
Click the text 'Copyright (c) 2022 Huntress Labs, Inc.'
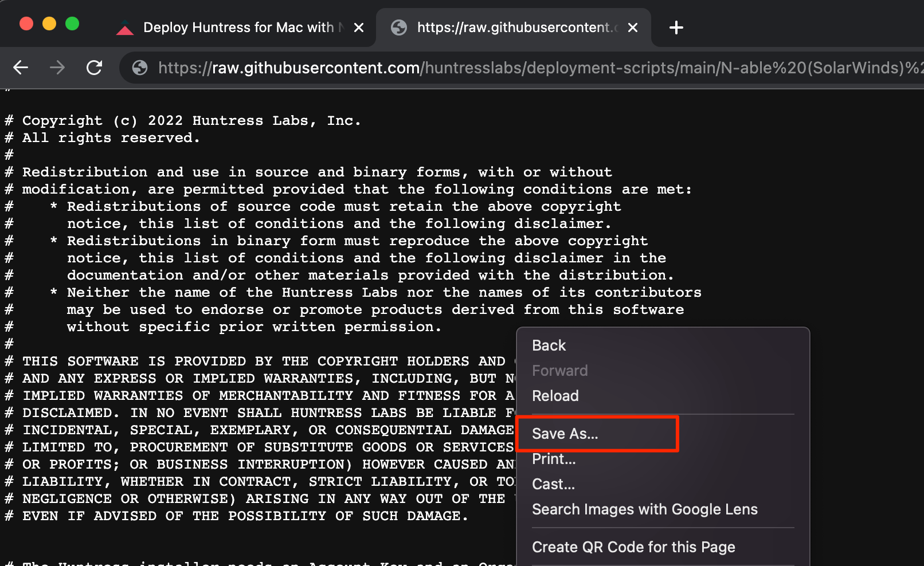coord(191,121)
